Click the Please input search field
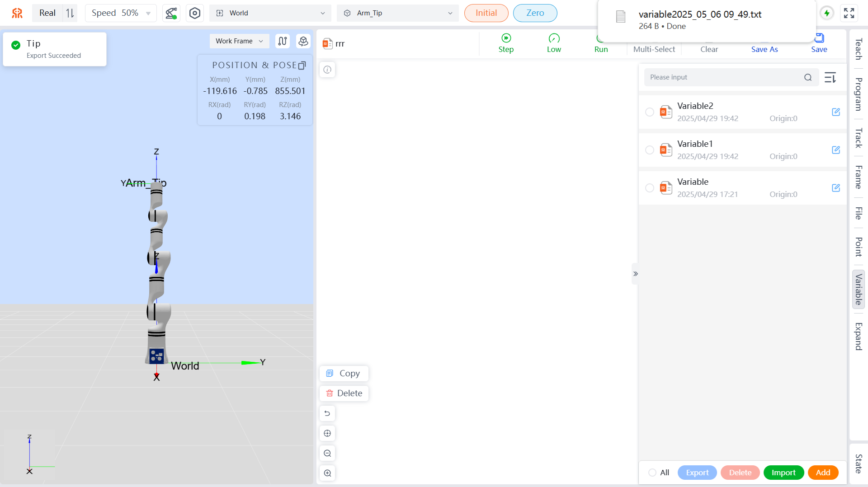 click(723, 77)
